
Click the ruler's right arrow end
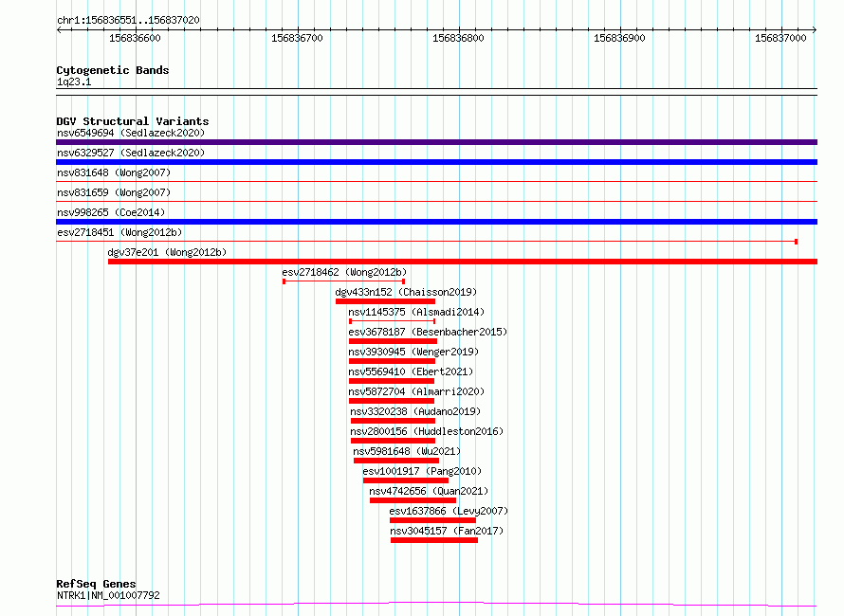click(x=815, y=29)
